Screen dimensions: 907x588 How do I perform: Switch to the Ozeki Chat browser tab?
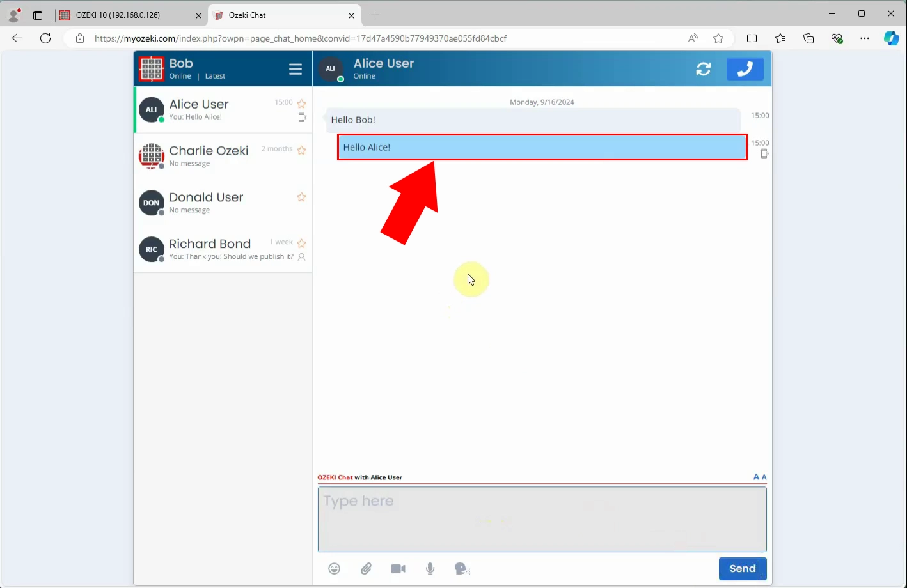[x=285, y=15]
